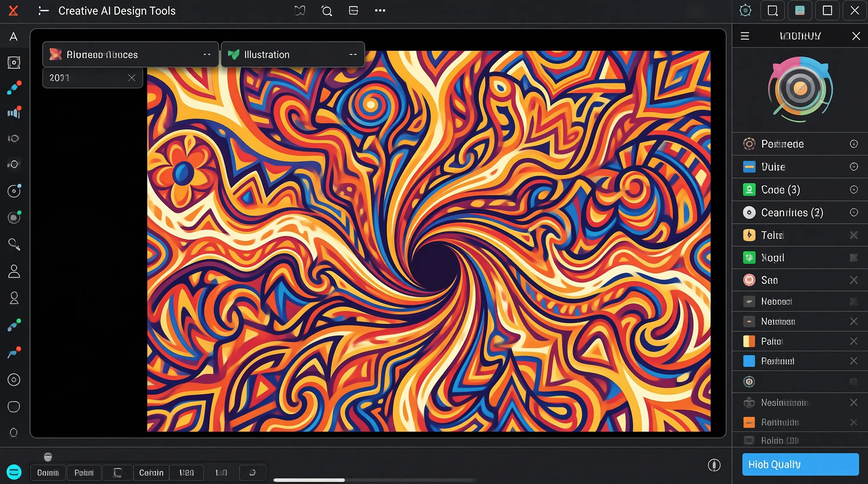Click the circular info icon bottom right
The image size is (868, 484).
coord(714,465)
